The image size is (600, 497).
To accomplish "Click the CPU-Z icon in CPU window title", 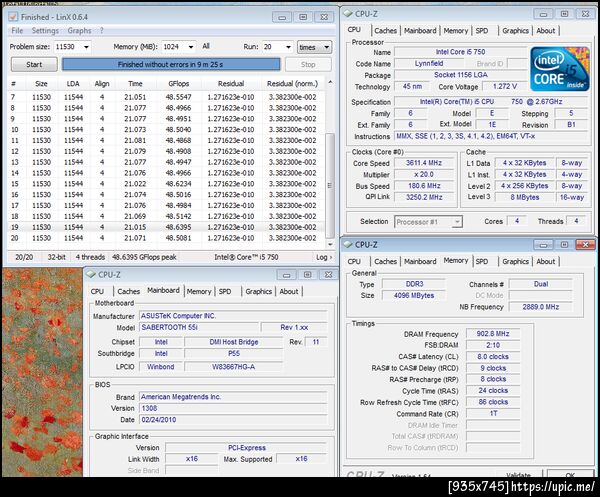I will [x=347, y=14].
